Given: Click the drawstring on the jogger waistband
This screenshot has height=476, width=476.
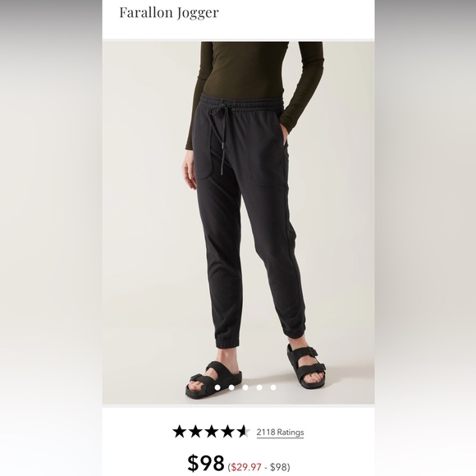Looking at the screenshot, I should click(x=221, y=134).
